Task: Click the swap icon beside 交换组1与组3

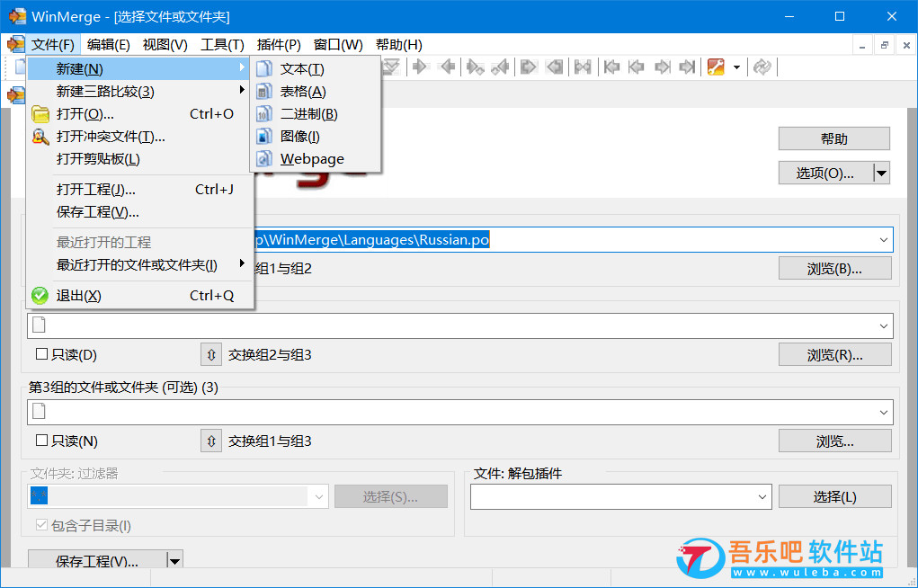Action: [x=211, y=441]
